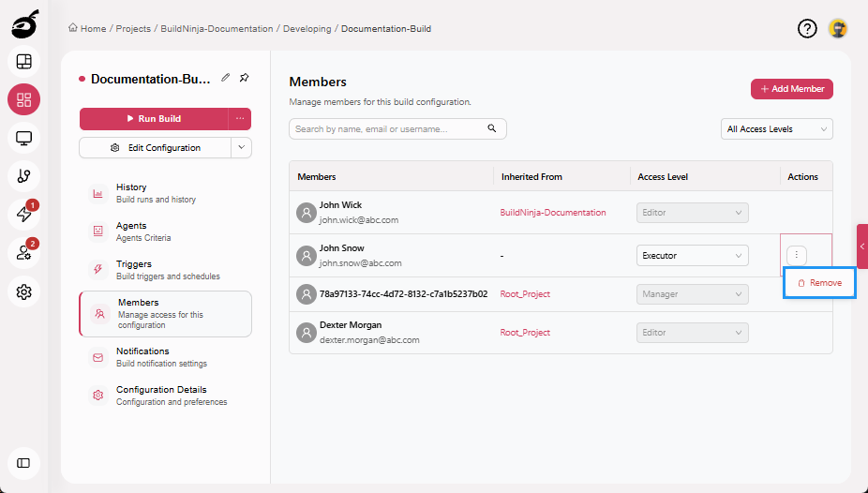Open the Agents monitor icon in sidebar
The width and height of the screenshot is (868, 493).
click(x=23, y=138)
